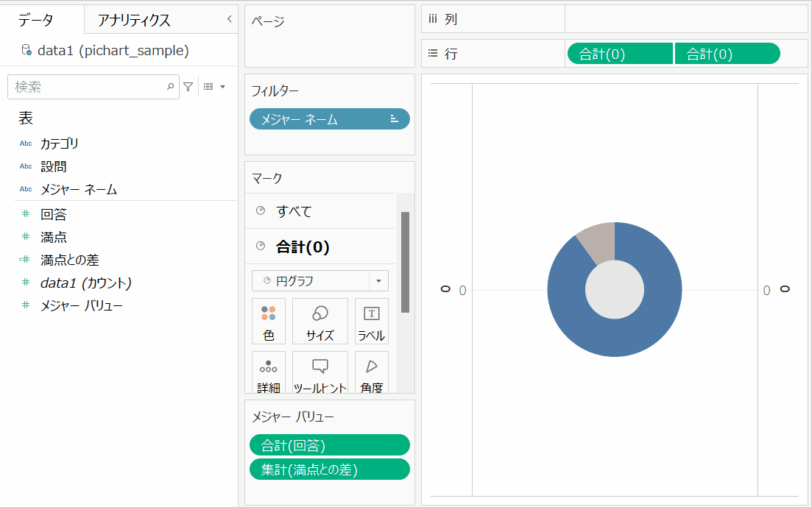Click the magnifier search icon
812x507 pixels.
[170, 87]
